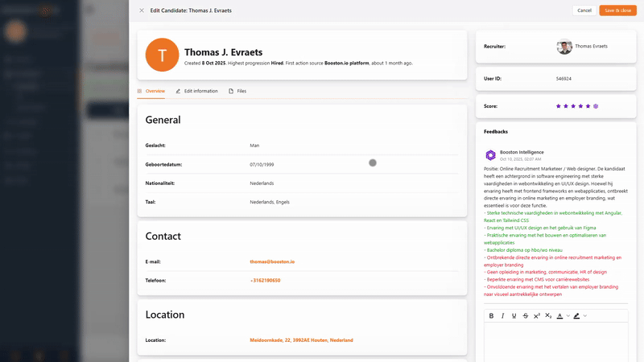Open the Files tab

tap(237, 91)
